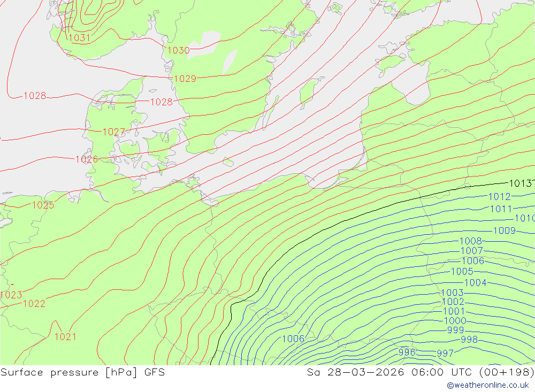Click the 1022 isobar label

[x=34, y=304]
